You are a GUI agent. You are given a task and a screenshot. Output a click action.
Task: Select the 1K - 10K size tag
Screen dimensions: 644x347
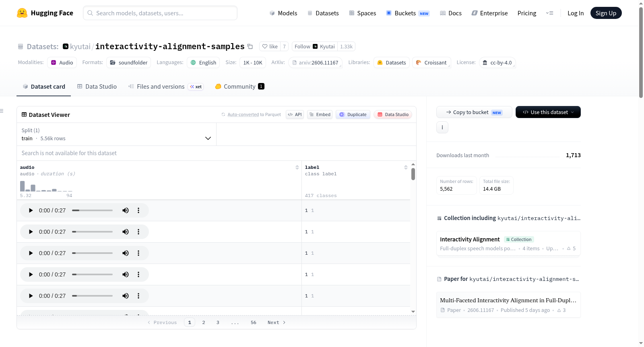(x=253, y=62)
